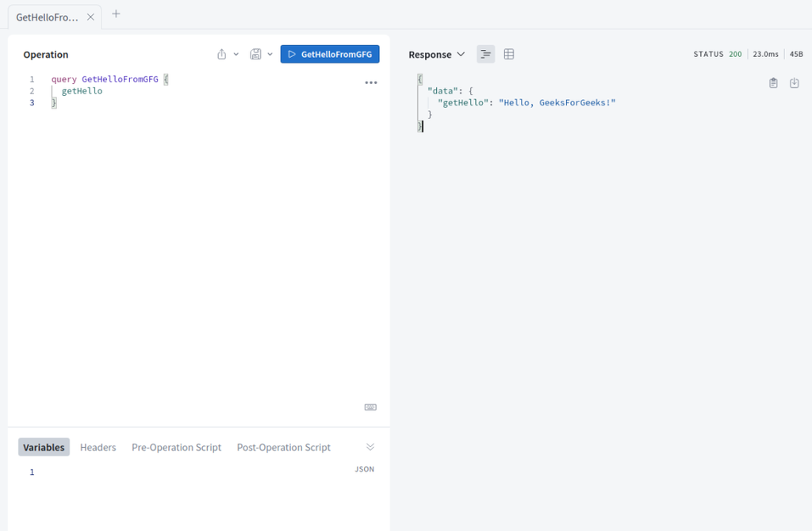
Task: Click the save operation disk icon
Action: (x=255, y=54)
